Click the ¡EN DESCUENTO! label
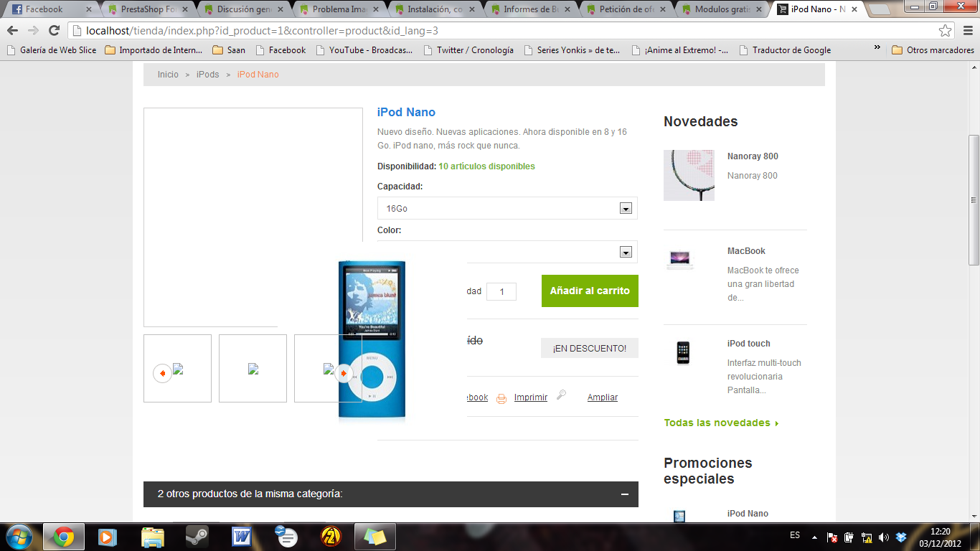Screen dimensions: 980x551 pos(590,348)
